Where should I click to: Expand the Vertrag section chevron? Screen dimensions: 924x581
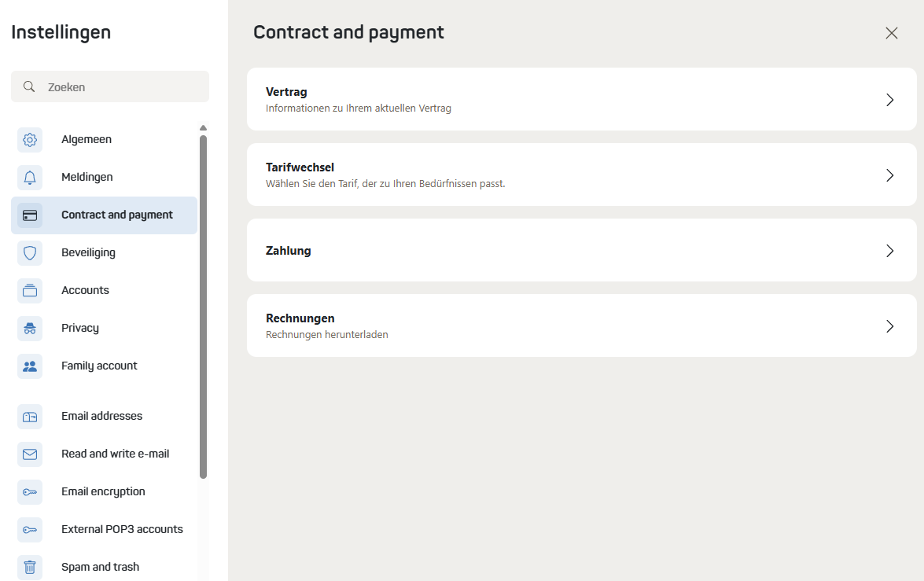[x=890, y=100]
